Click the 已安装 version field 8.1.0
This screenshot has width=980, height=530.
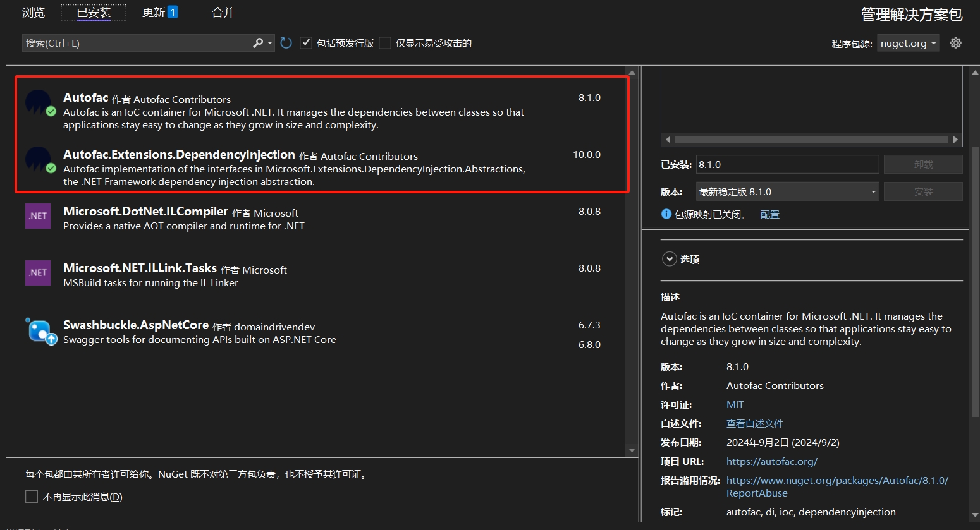coord(788,164)
